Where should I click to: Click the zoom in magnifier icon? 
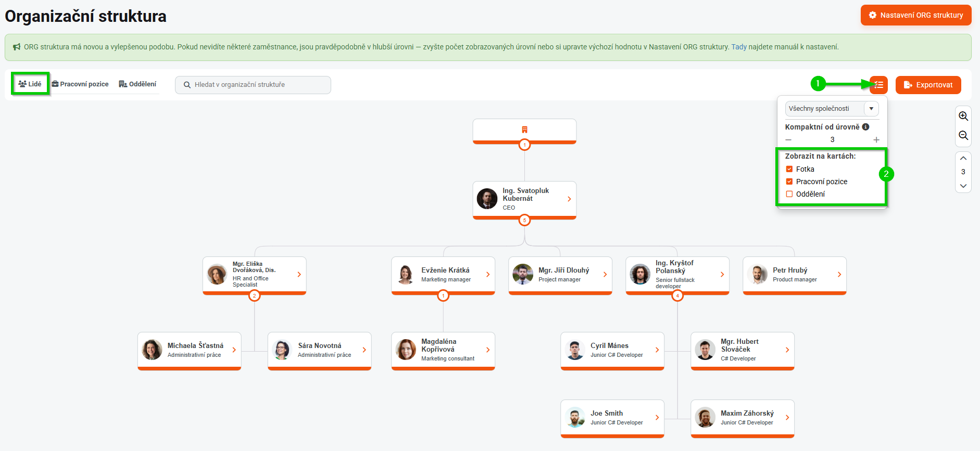coord(963,116)
